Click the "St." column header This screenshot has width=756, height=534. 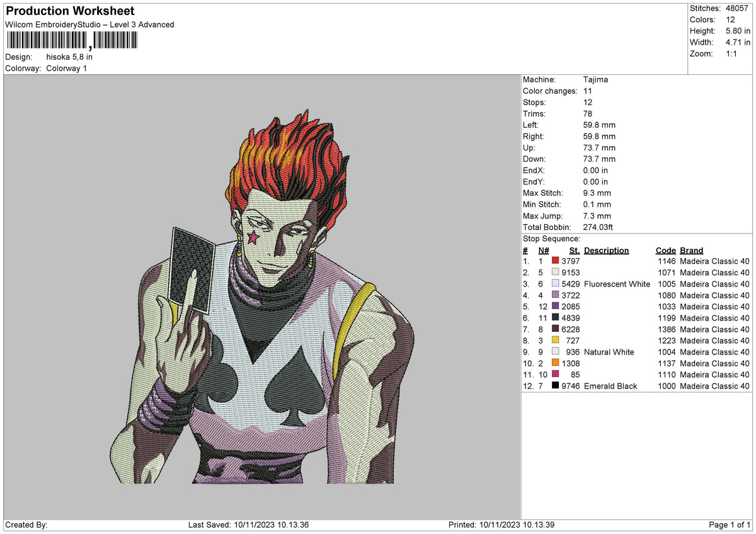click(575, 250)
